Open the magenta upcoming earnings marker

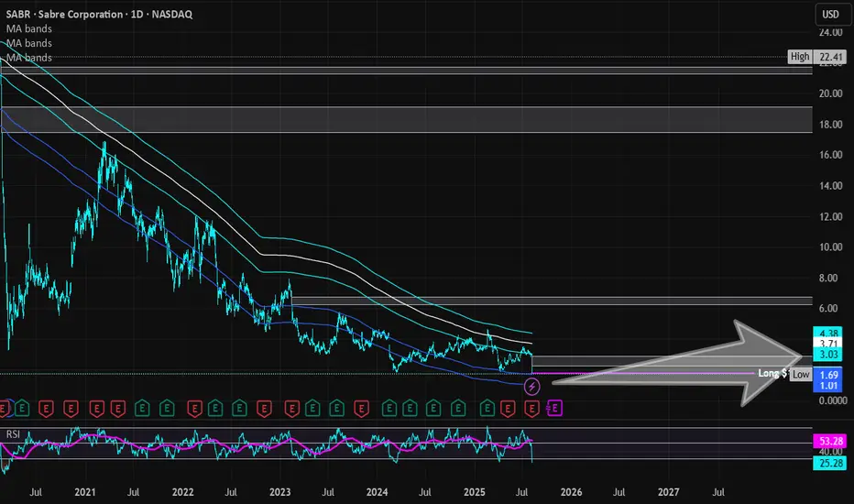point(554,408)
